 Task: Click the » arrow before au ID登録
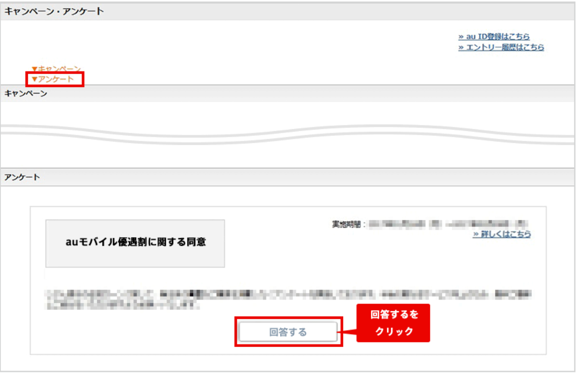(461, 37)
